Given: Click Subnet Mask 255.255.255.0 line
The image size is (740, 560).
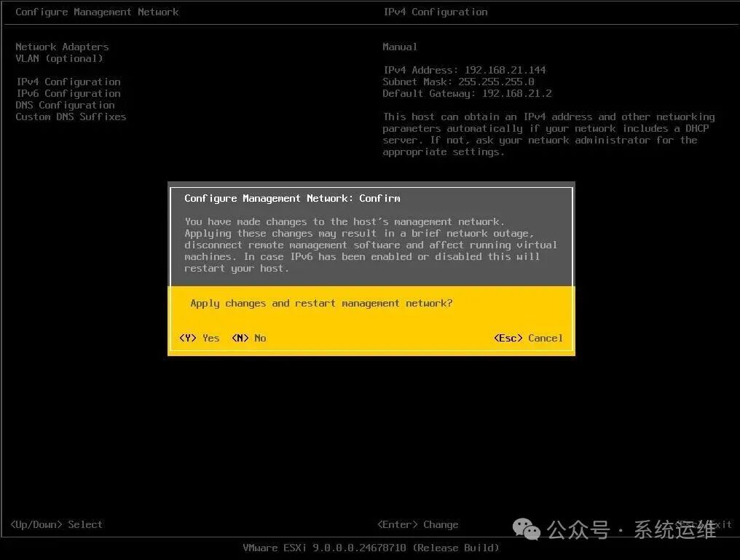Looking at the screenshot, I should point(458,82).
